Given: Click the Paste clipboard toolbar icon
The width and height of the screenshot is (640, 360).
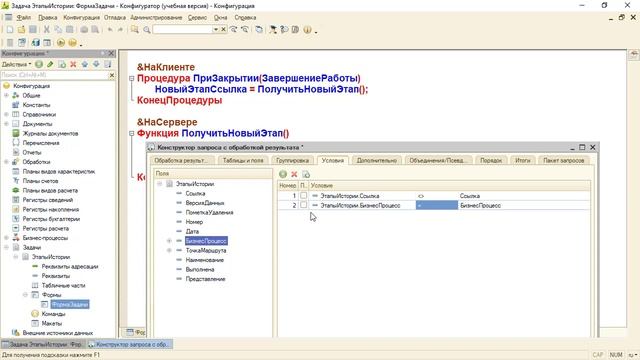Looking at the screenshot, I should click(x=70, y=29).
